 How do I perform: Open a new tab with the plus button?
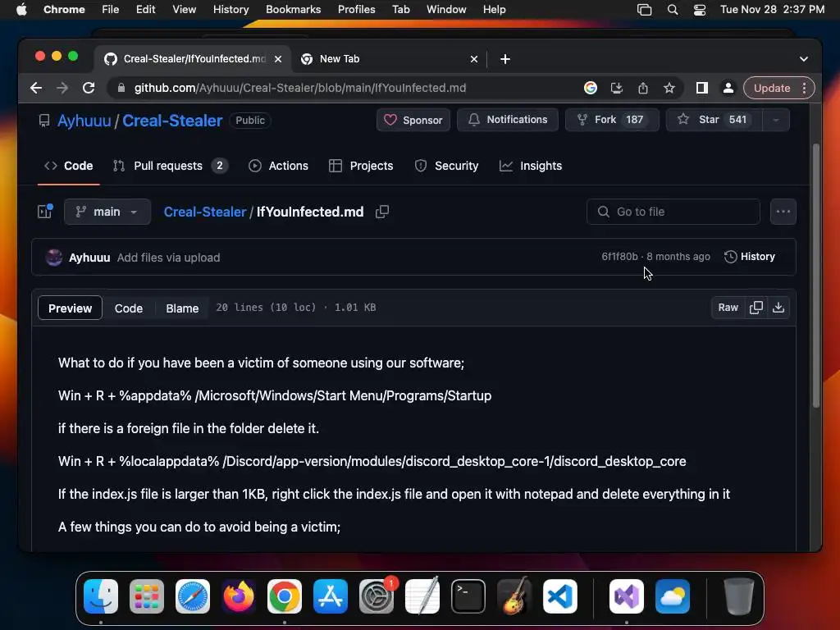point(505,59)
